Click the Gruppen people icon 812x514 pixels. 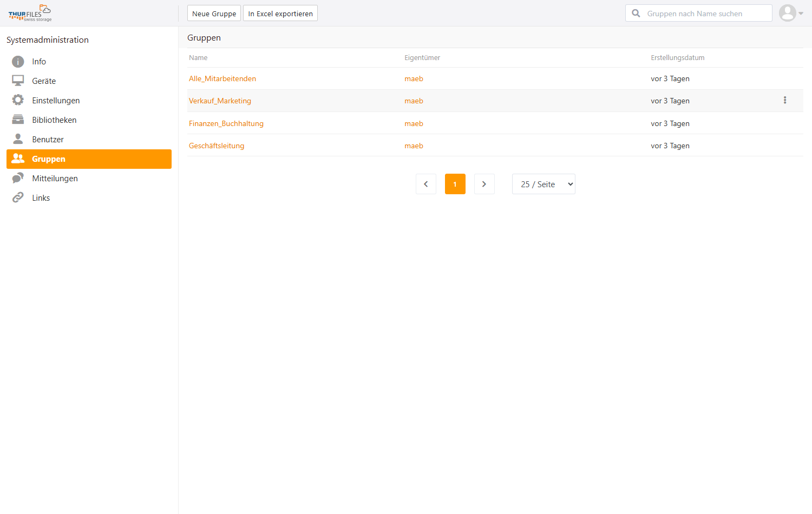coord(18,159)
